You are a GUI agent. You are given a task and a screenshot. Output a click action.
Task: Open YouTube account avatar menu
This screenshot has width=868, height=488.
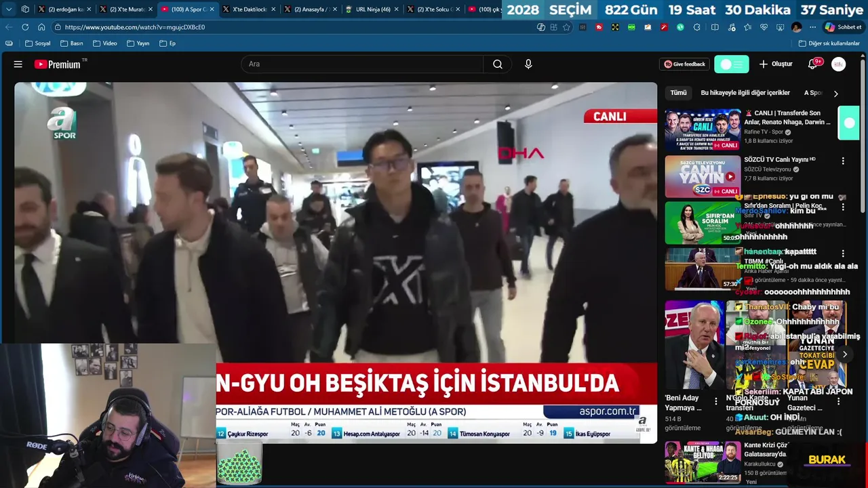[x=839, y=64]
